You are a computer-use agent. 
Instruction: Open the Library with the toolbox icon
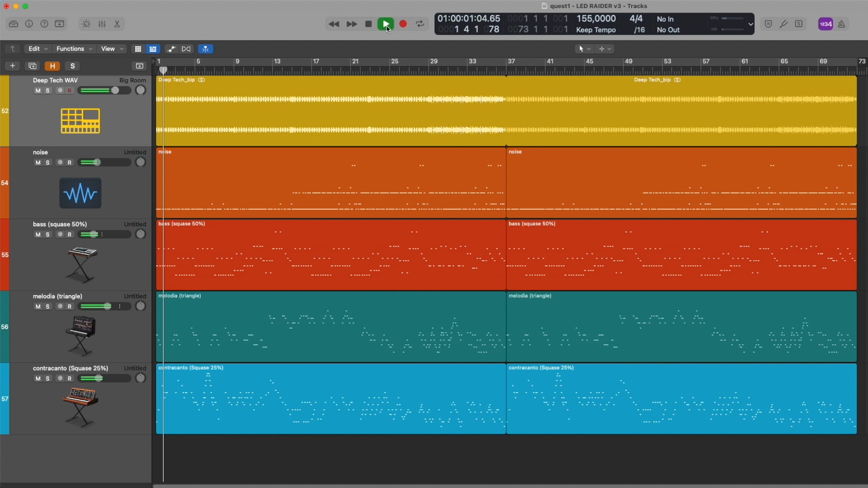pos(14,24)
